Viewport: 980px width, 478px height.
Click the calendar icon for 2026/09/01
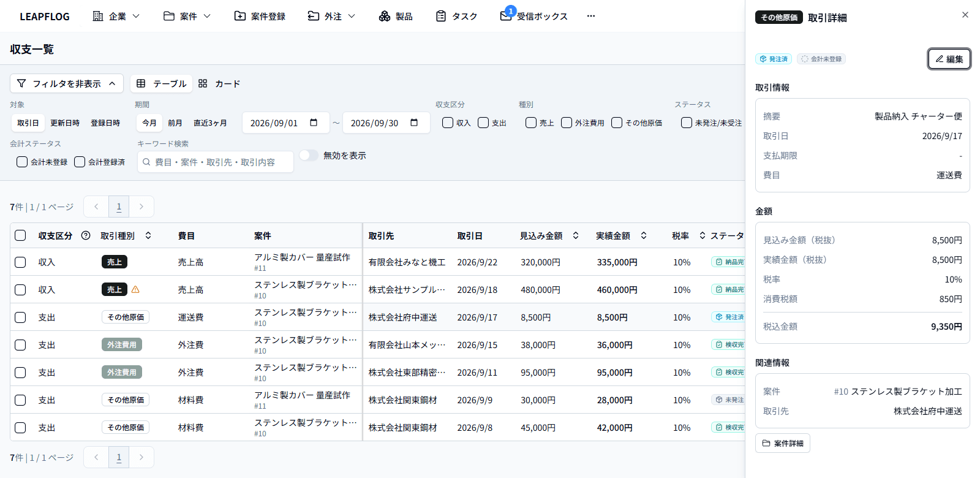(314, 123)
